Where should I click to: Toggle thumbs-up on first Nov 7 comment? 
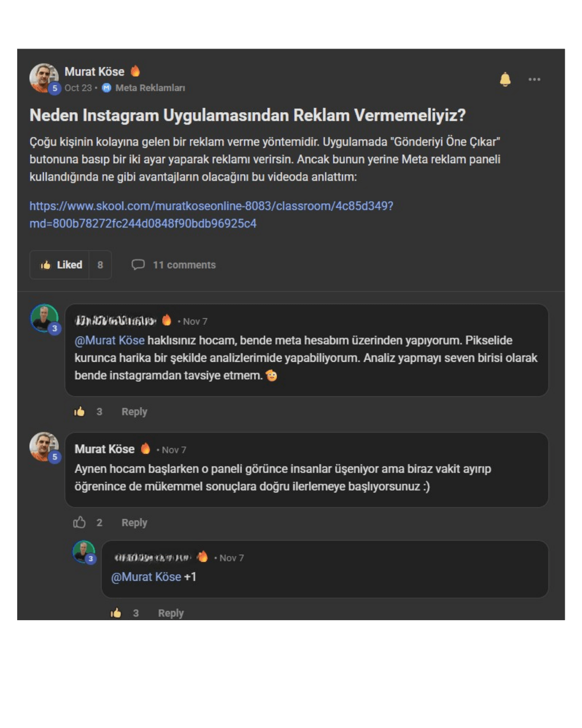click(x=80, y=411)
